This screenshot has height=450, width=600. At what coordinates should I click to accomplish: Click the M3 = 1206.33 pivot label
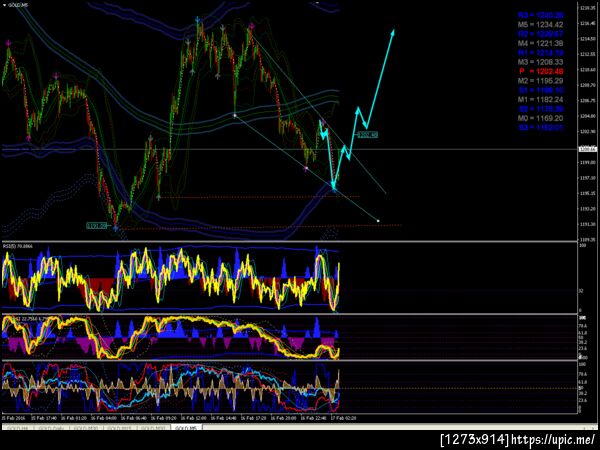click(540, 62)
